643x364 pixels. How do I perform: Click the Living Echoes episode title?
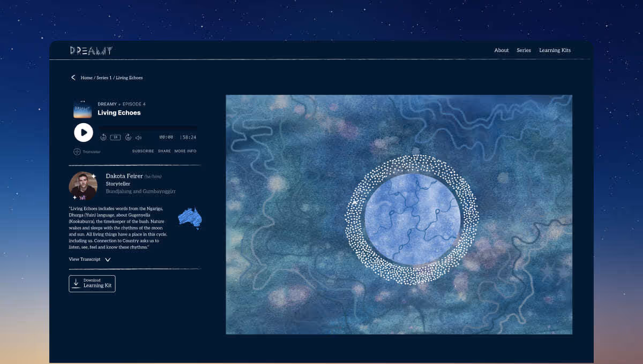click(119, 113)
